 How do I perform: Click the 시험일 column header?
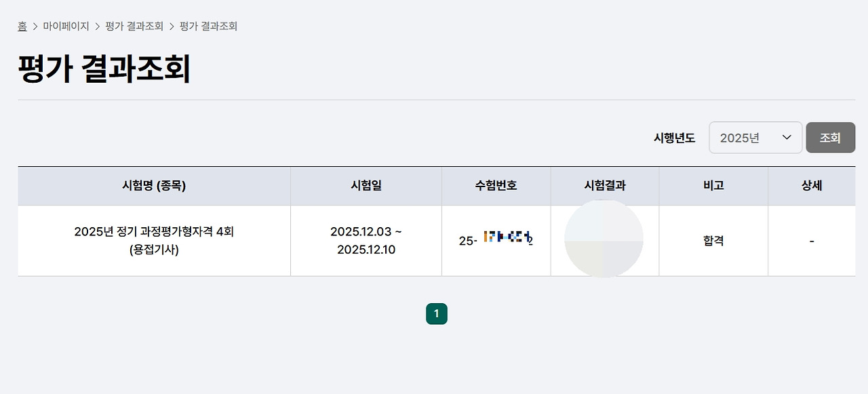pyautogui.click(x=366, y=186)
